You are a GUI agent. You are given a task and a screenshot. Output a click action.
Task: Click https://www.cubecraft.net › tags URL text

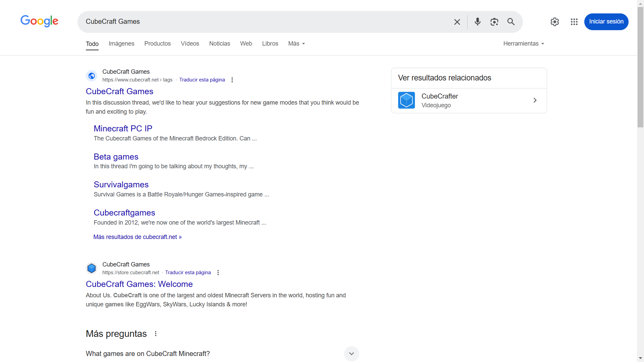[138, 80]
